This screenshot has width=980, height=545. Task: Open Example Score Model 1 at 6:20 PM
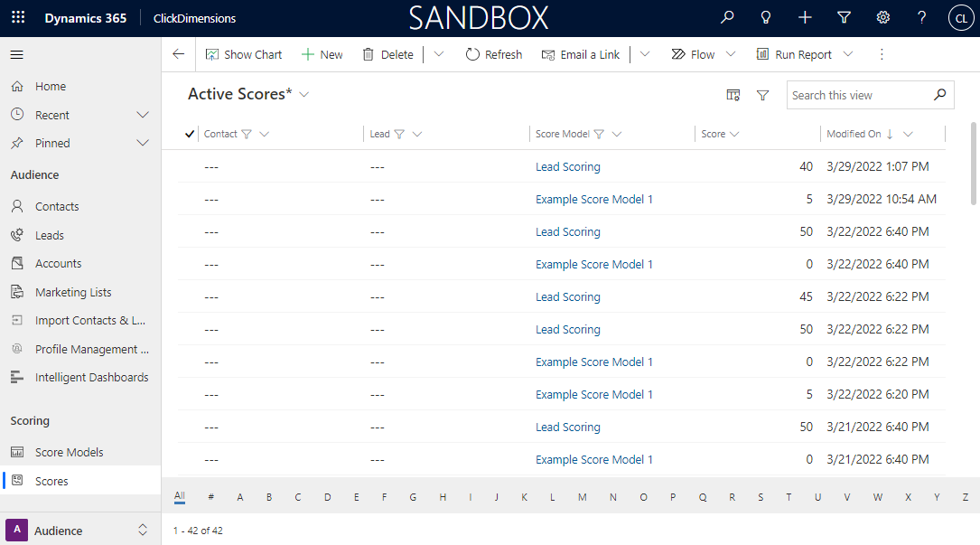click(x=593, y=395)
